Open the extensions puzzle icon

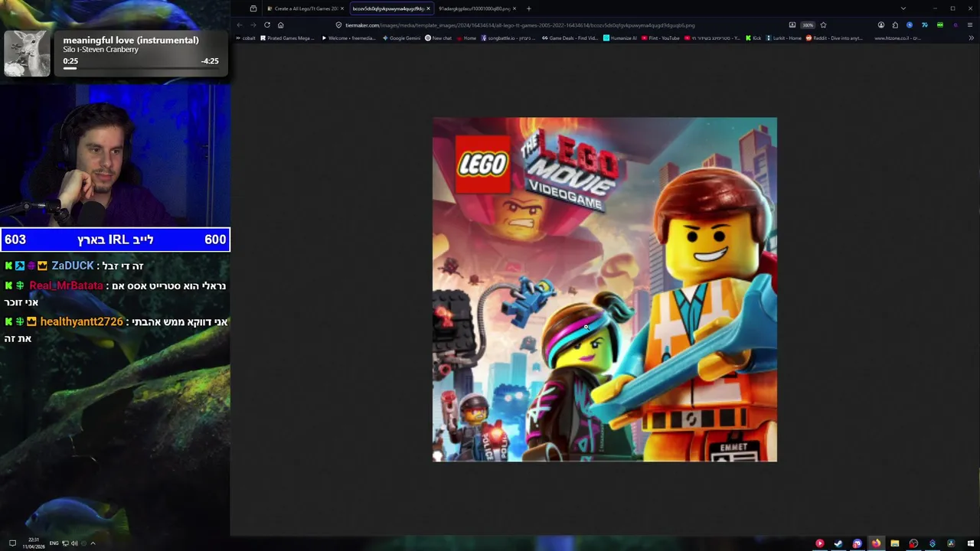tap(895, 24)
